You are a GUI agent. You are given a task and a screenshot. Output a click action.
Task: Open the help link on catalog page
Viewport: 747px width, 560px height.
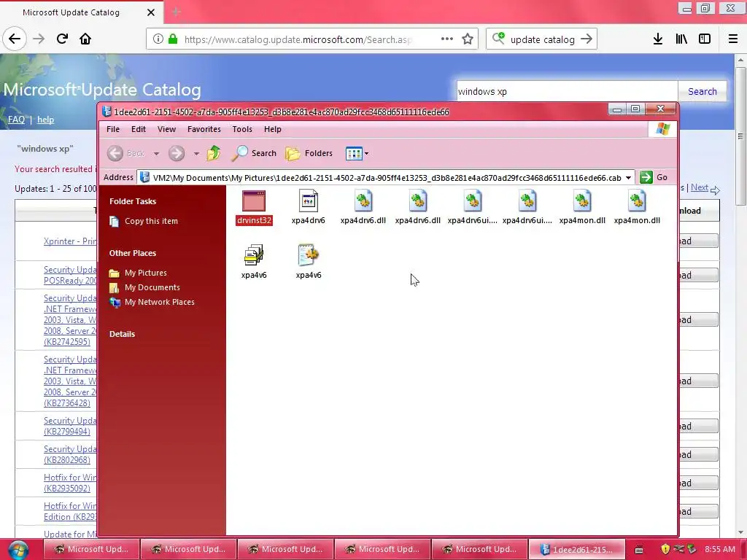coord(46,120)
